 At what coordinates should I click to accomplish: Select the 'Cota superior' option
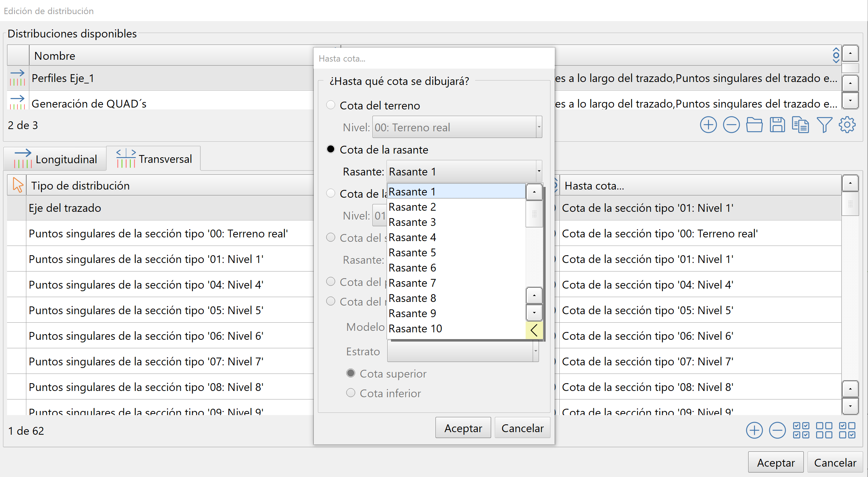(x=351, y=374)
